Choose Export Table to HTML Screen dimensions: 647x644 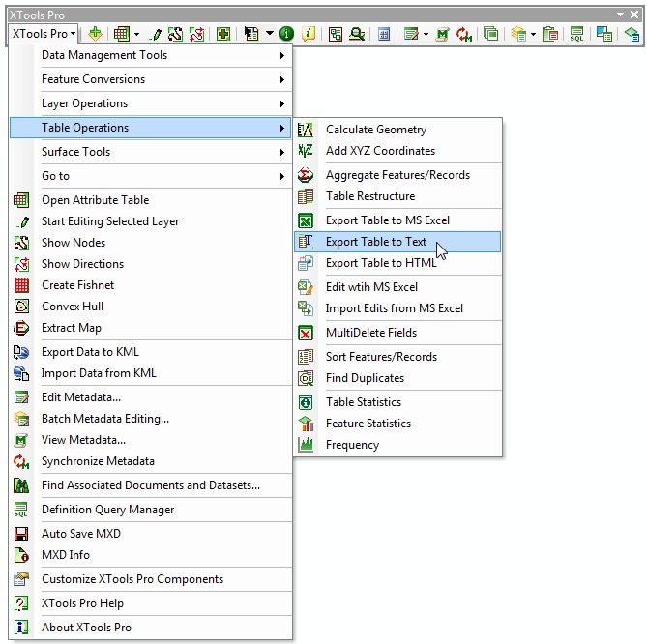[x=397, y=263]
